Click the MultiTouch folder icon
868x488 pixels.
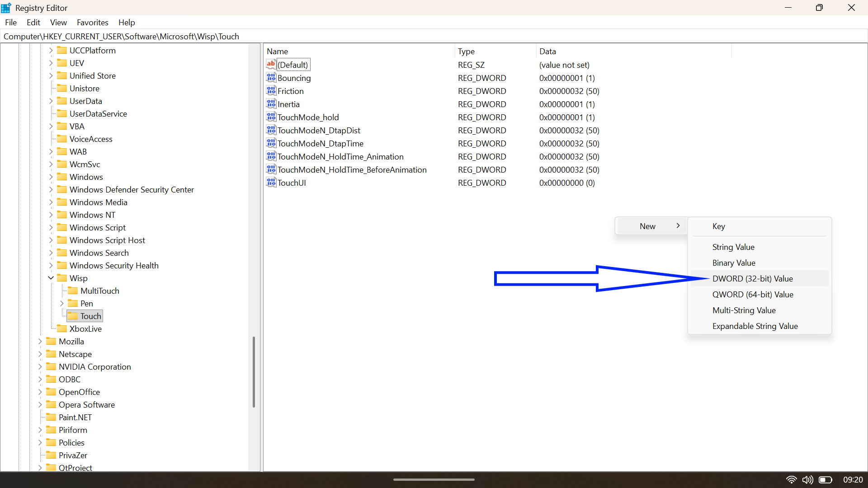(73, 291)
